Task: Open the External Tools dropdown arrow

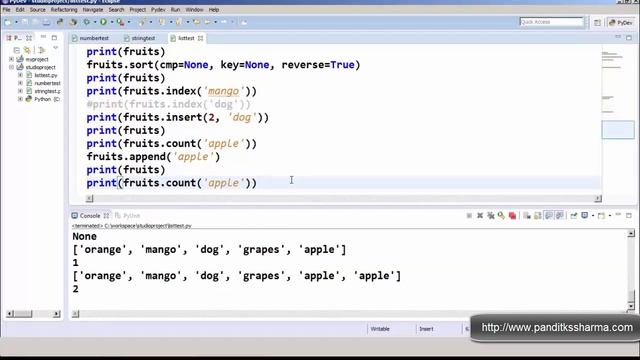Action: pyautogui.click(x=129, y=22)
